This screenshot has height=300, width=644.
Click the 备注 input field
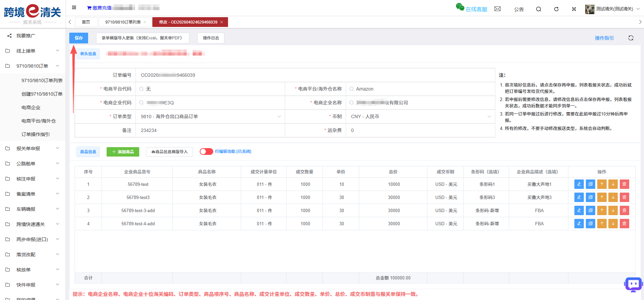click(x=210, y=130)
